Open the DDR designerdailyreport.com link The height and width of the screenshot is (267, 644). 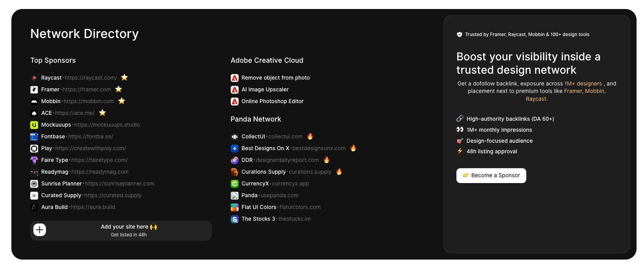coord(280,160)
